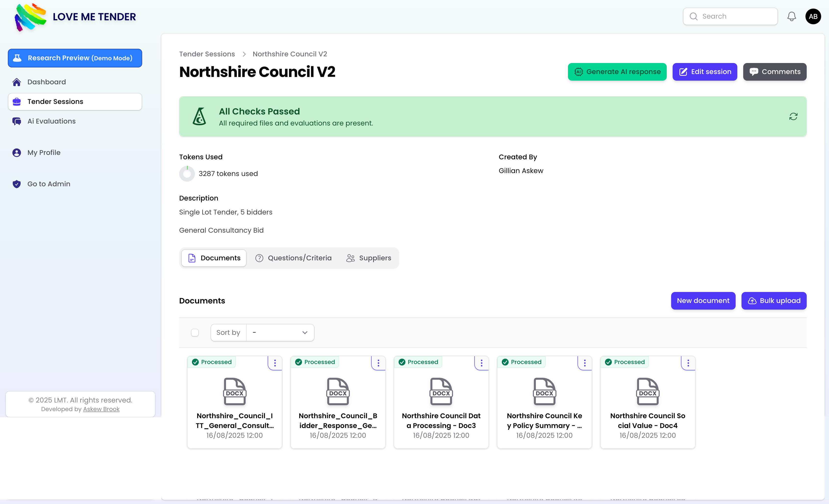Screen dimensions: 829x504
Task: Open three-dot menu on Data Processing Doc3
Action: click(x=481, y=363)
